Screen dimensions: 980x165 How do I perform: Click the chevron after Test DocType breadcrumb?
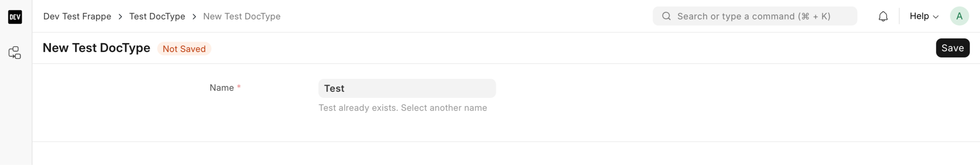(194, 17)
